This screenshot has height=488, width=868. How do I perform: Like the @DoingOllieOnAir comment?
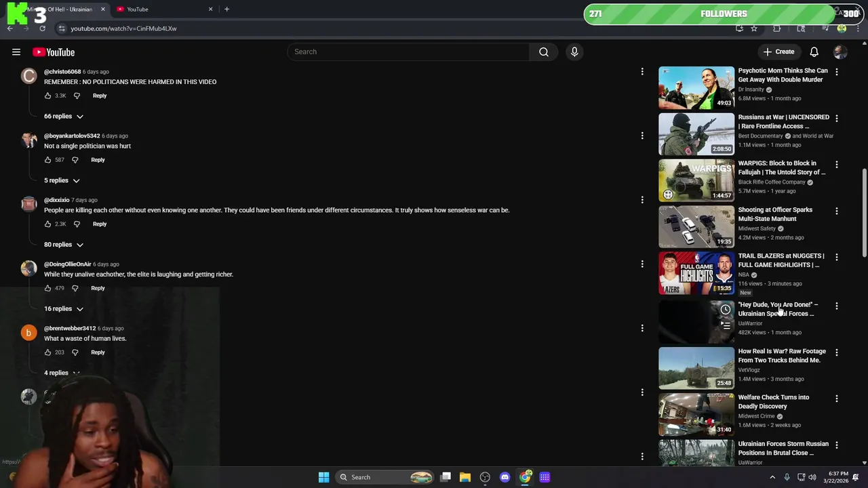click(47, 288)
